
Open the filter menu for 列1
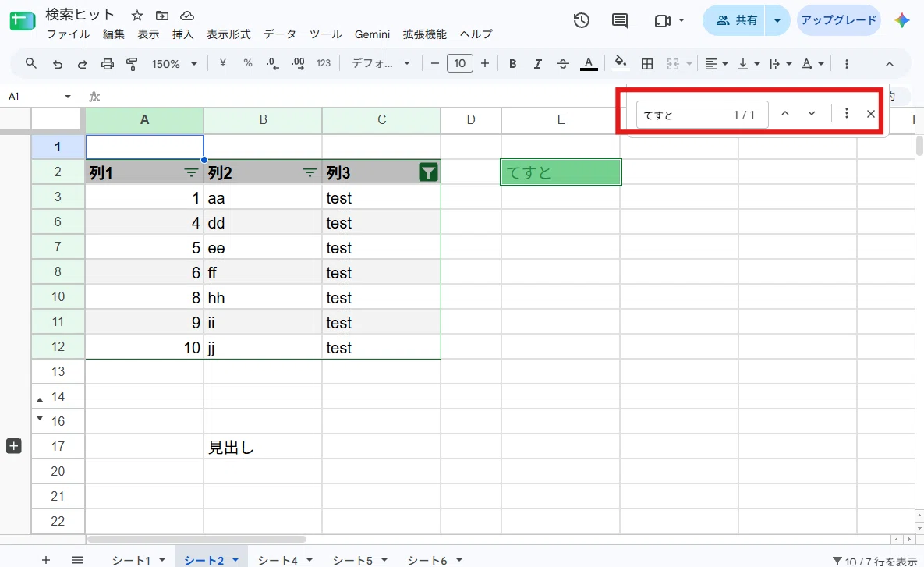[x=191, y=172]
